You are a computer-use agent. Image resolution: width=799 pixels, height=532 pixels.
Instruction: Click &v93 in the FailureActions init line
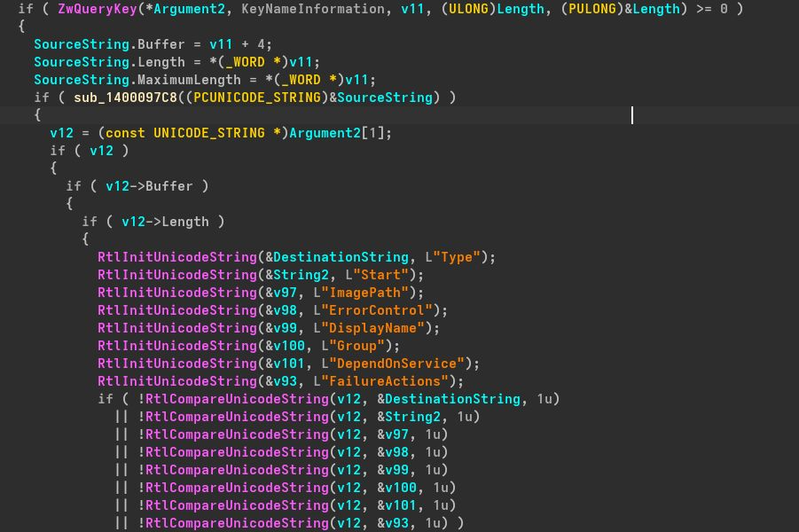tap(281, 381)
